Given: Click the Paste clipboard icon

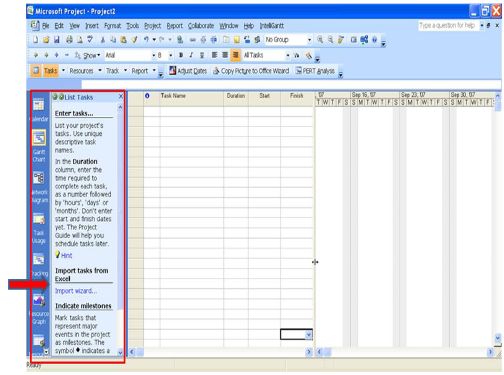Looking at the screenshot, I should pos(123,40).
